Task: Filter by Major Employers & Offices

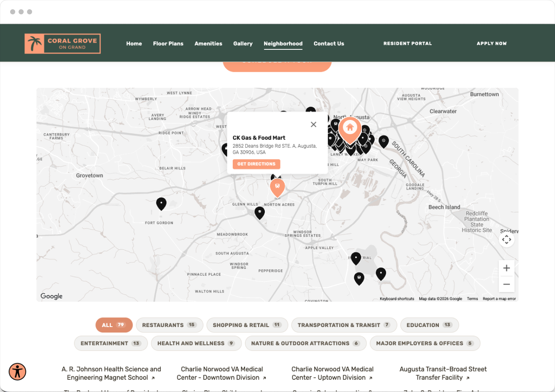Action: coord(425,343)
